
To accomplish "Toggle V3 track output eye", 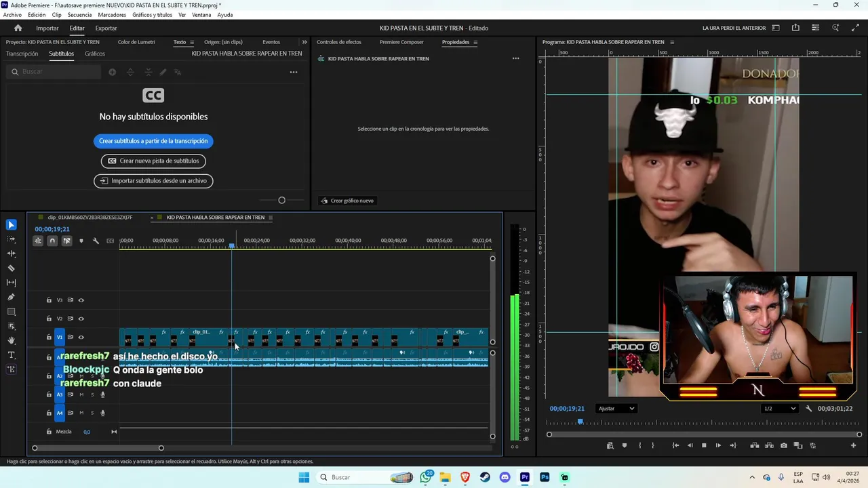I will pyautogui.click(x=81, y=300).
